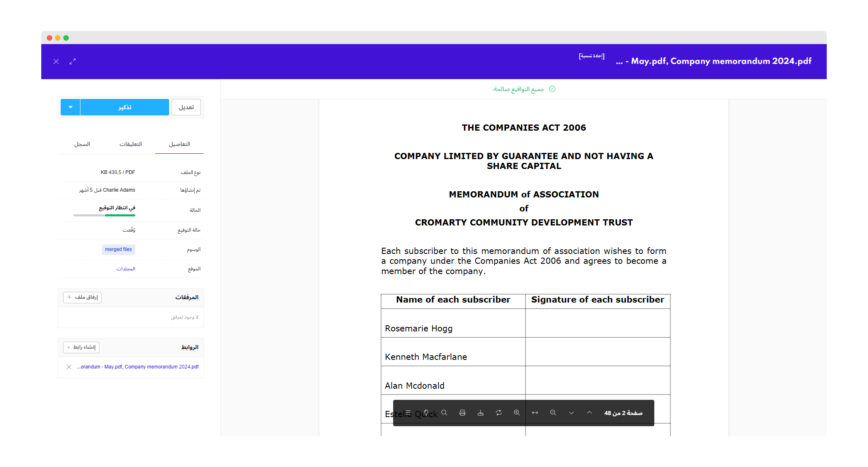Go to the previous page with the up chevron
Viewport: 868px width, 467px height.
590,413
